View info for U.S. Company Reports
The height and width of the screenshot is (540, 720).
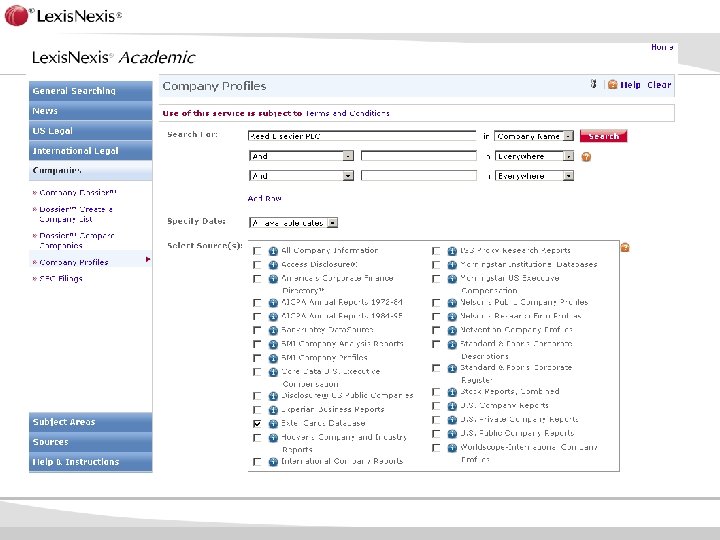click(452, 406)
